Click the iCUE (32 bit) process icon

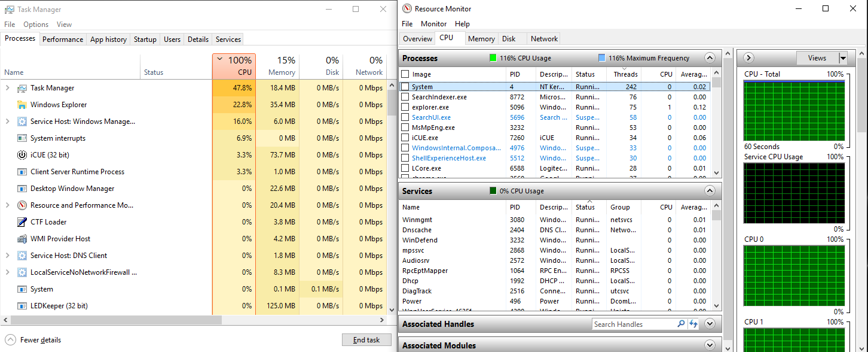[22, 155]
